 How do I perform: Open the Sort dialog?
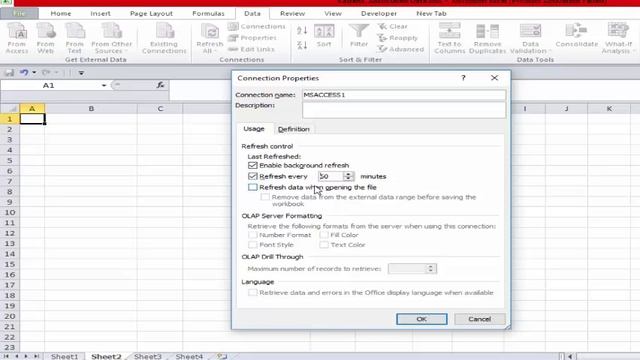point(324,36)
